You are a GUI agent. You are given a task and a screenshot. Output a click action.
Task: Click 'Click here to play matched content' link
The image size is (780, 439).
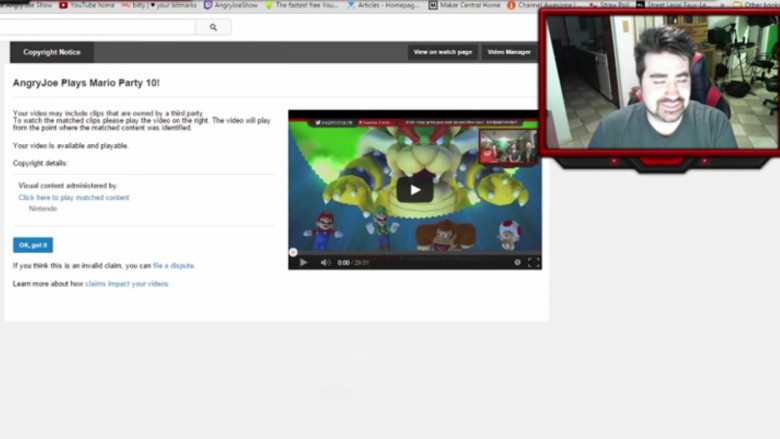tap(74, 197)
